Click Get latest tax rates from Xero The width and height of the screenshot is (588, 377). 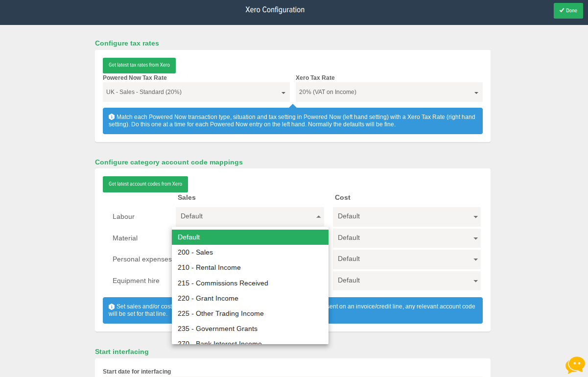(139, 65)
